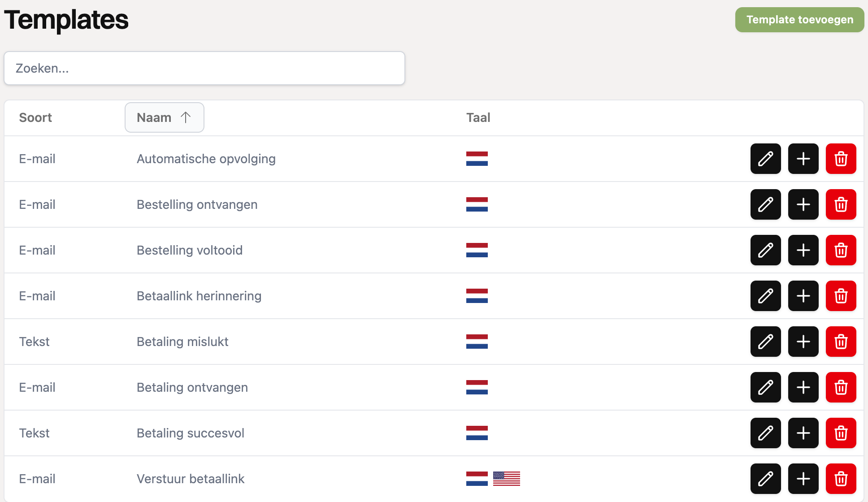Select the Betaling mislukt name cell
The image size is (868, 502).
point(182,342)
